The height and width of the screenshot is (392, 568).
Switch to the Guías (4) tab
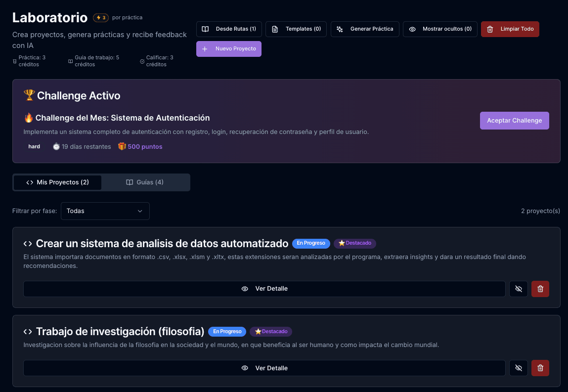145,182
